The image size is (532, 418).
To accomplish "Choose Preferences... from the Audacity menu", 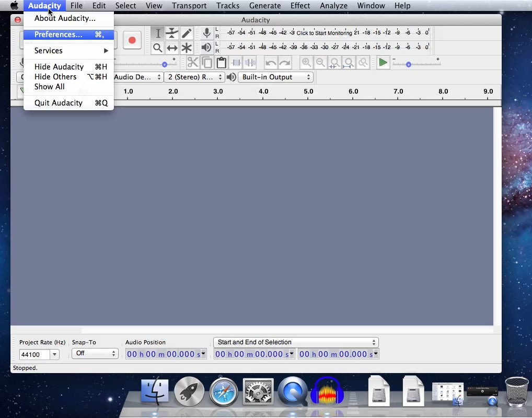I will pyautogui.click(x=59, y=34).
